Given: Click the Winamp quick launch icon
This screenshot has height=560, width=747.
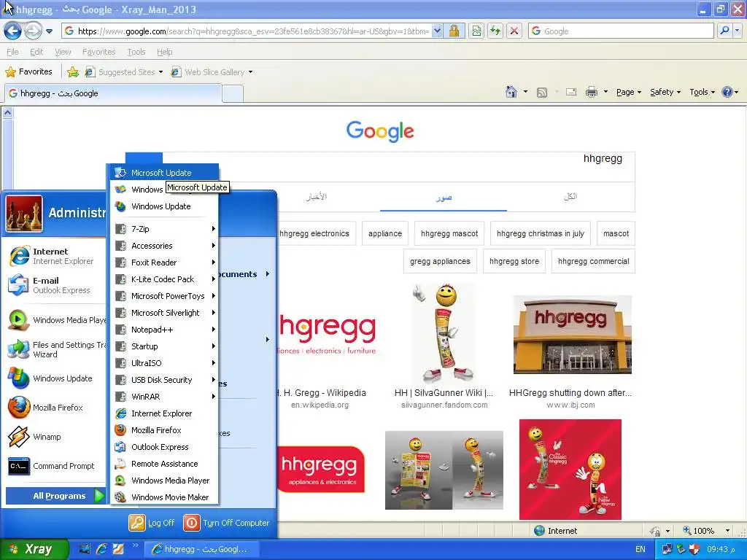Looking at the screenshot, I should point(117,549).
